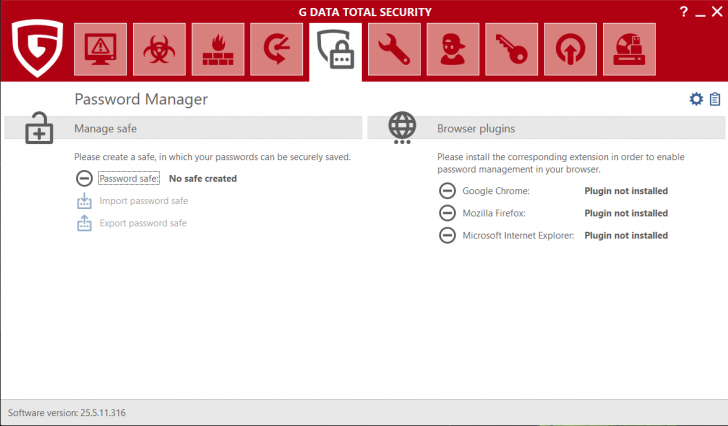The width and height of the screenshot is (728, 426).
Task: Open the Encryption key icon
Action: tap(511, 49)
